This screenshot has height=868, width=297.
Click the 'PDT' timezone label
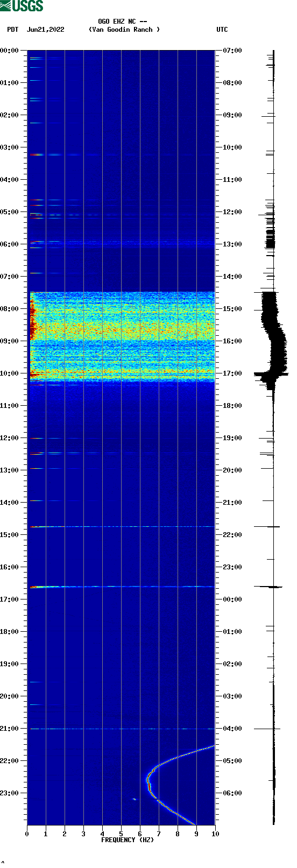tap(13, 30)
